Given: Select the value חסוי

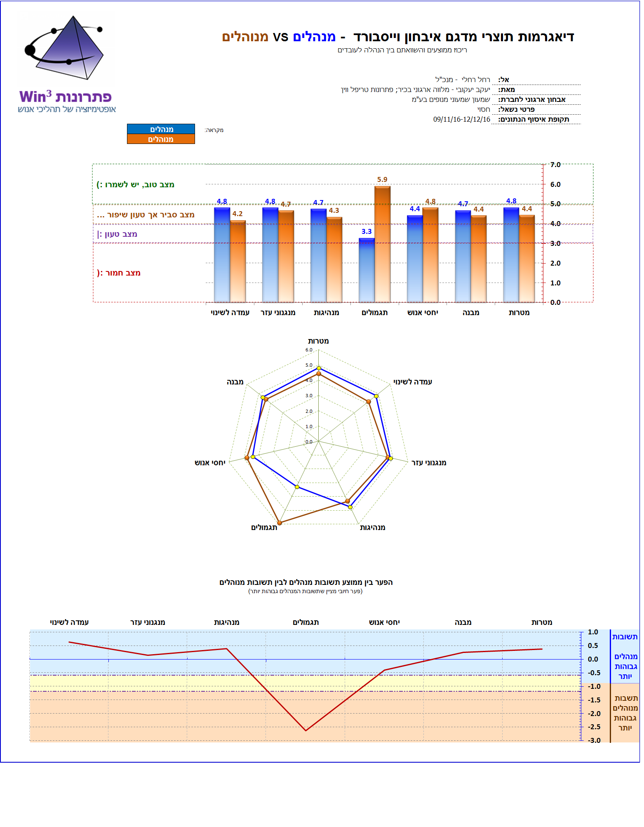Looking at the screenshot, I should point(484,109).
